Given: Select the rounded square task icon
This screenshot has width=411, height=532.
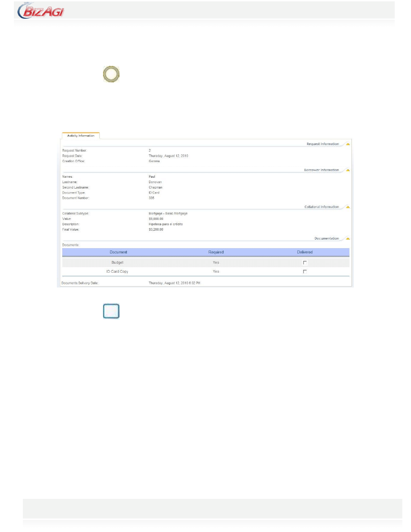Looking at the screenshot, I should tap(111, 311).
